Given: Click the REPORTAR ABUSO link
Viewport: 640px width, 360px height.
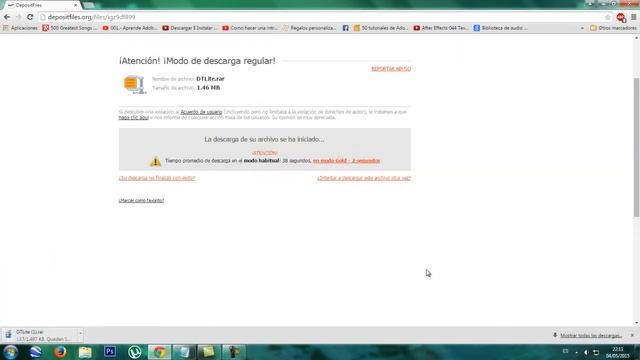Looking at the screenshot, I should pos(391,69).
